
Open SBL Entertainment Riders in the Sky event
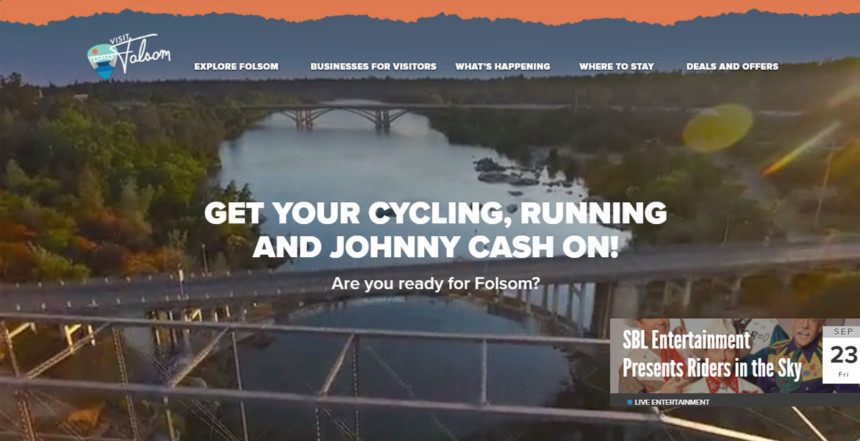712,355
